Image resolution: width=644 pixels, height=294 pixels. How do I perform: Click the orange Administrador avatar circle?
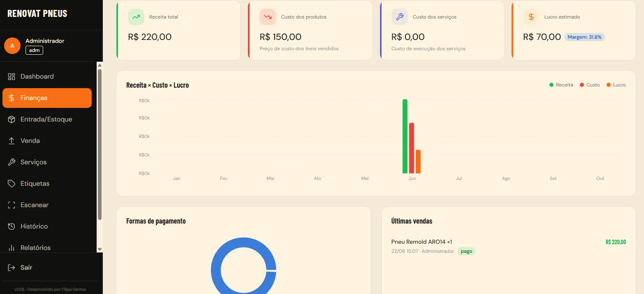click(x=12, y=46)
